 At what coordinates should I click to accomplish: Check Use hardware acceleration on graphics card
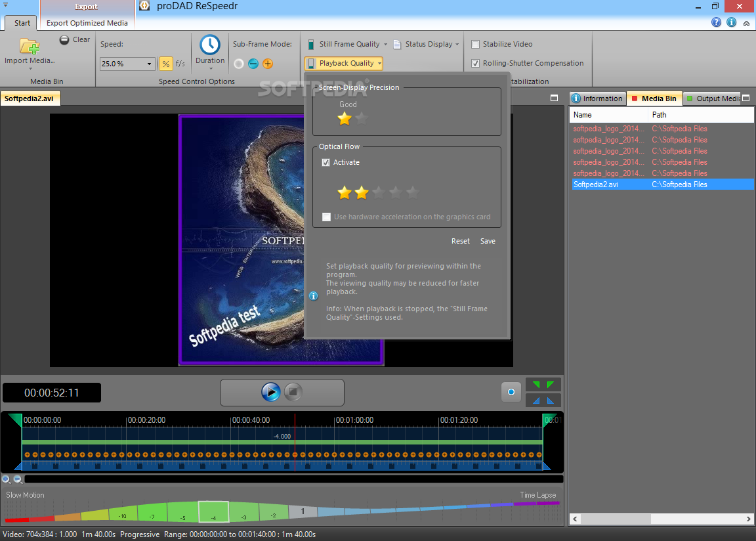tap(326, 217)
